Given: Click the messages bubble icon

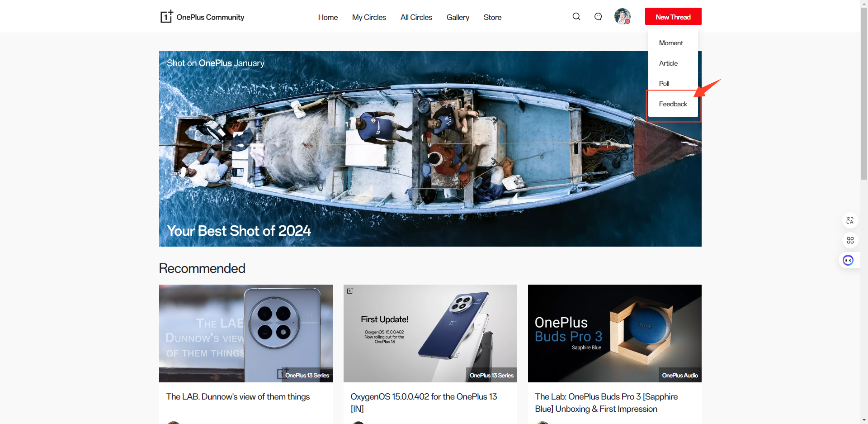Looking at the screenshot, I should [x=598, y=16].
